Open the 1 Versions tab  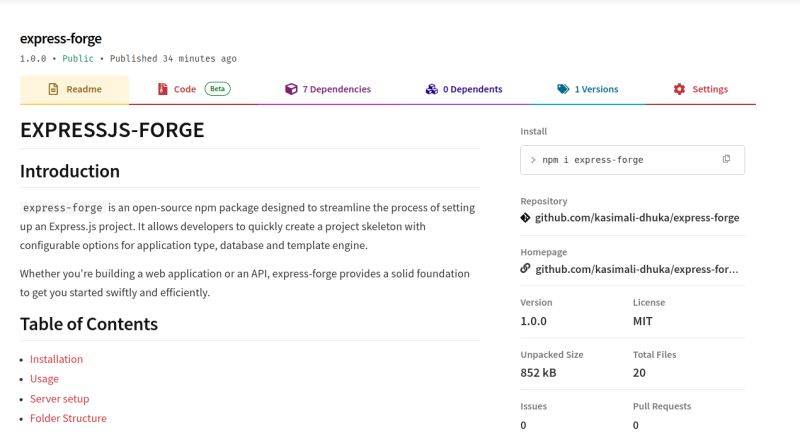tap(587, 89)
